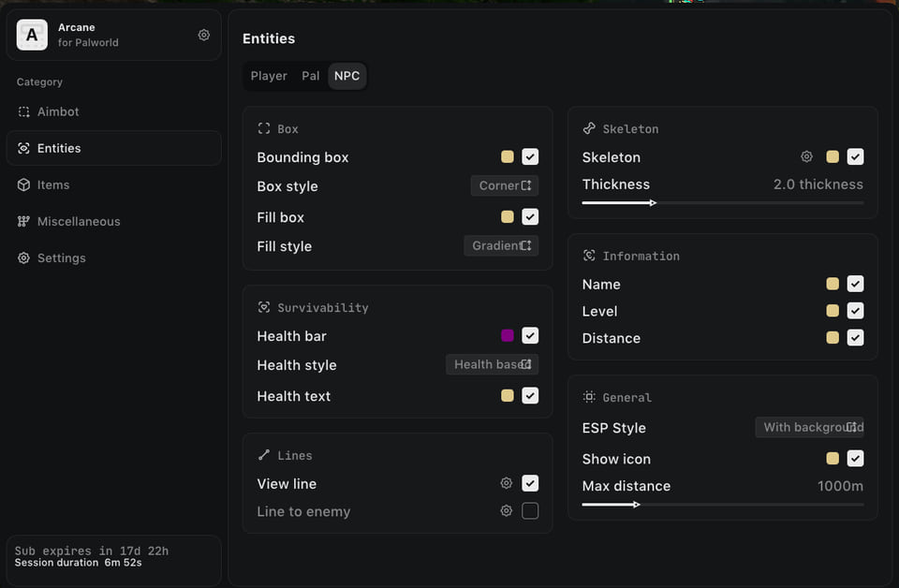Change the purple Health bar color
Image resolution: width=899 pixels, height=588 pixels.
[x=508, y=335]
